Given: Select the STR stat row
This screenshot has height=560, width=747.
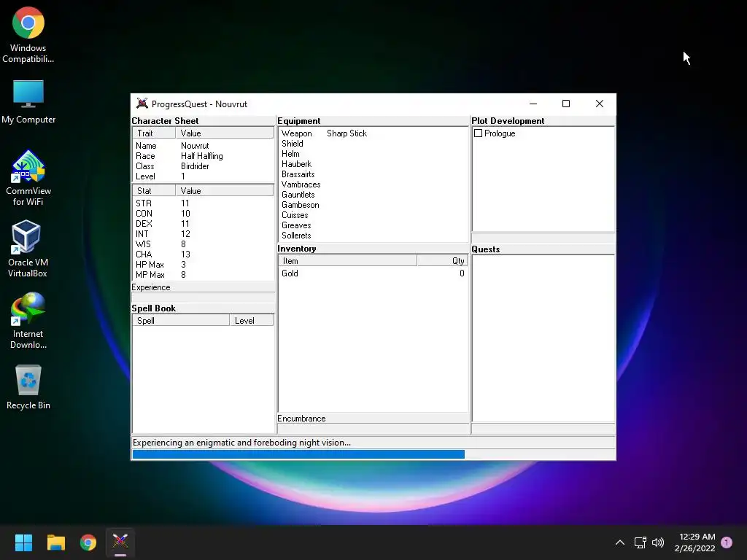Looking at the screenshot, I should [203, 203].
